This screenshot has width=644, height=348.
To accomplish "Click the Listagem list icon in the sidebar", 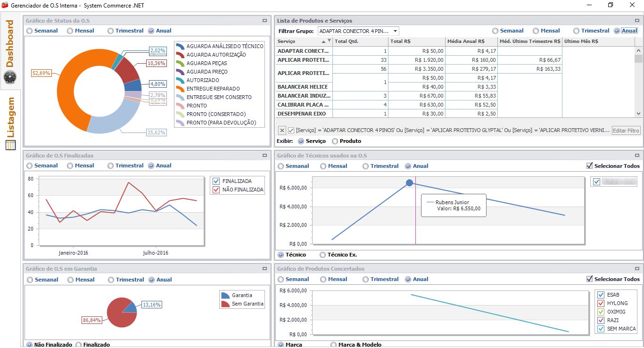I will coord(10,145).
